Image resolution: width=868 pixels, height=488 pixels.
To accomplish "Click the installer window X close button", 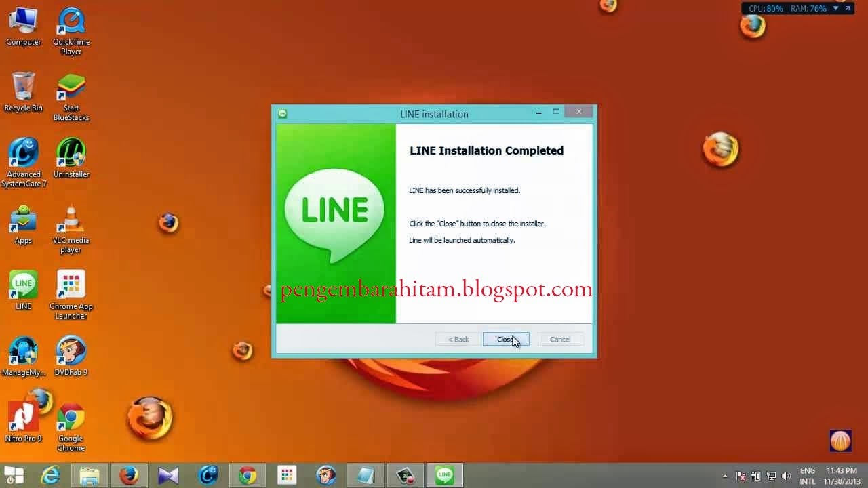I will [578, 112].
